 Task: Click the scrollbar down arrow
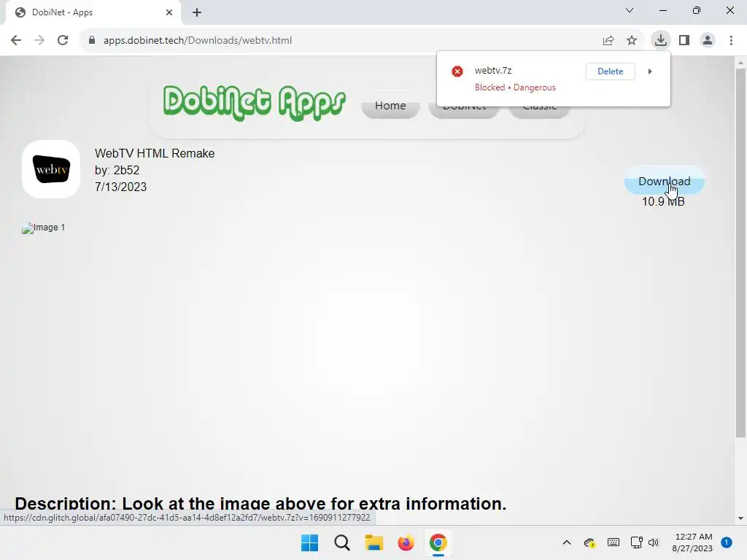740,518
